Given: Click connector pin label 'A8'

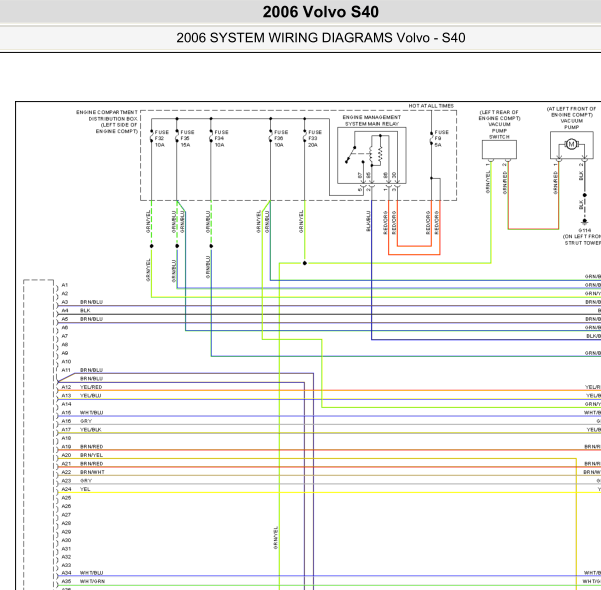Looking at the screenshot, I should pos(64,345).
